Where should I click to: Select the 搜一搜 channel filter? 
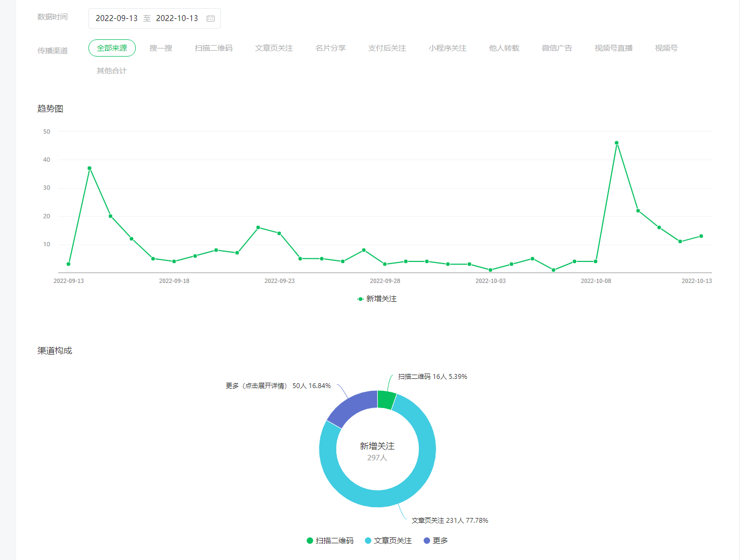[x=161, y=48]
